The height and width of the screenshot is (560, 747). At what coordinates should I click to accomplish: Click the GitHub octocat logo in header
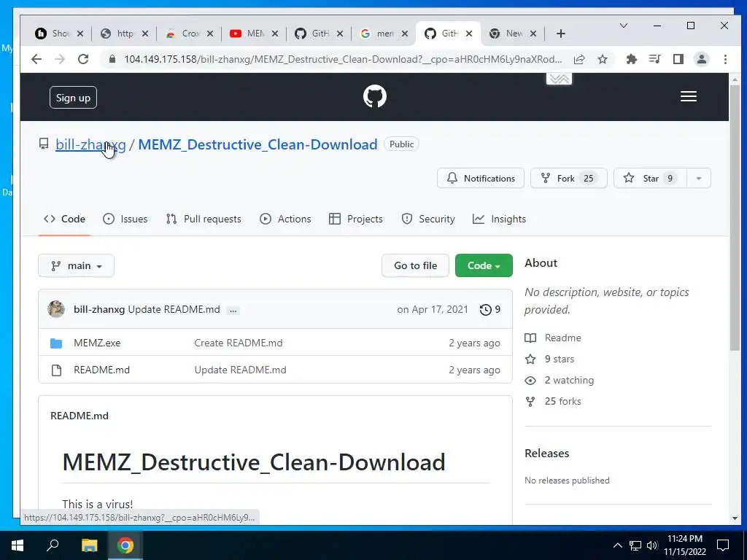pyautogui.click(x=374, y=97)
